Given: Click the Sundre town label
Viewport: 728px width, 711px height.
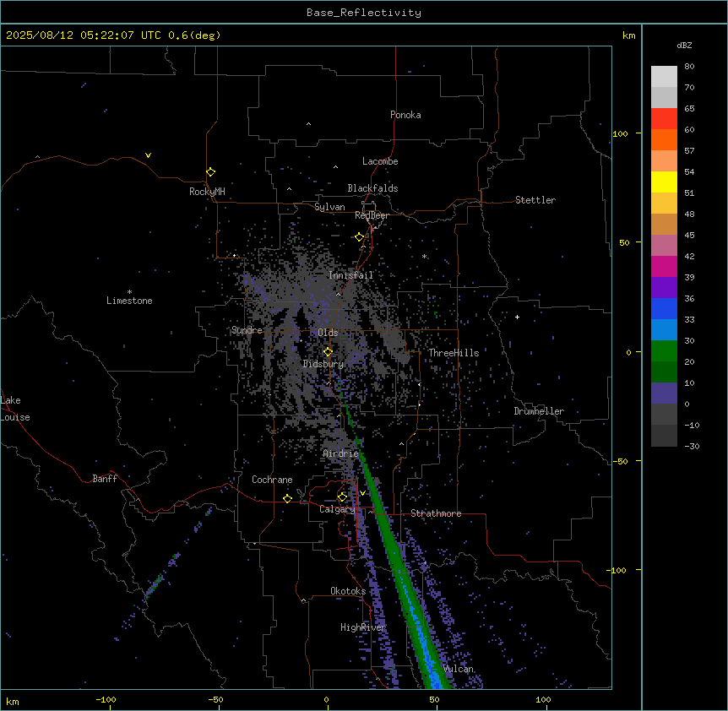Looking at the screenshot, I should pyautogui.click(x=247, y=330).
